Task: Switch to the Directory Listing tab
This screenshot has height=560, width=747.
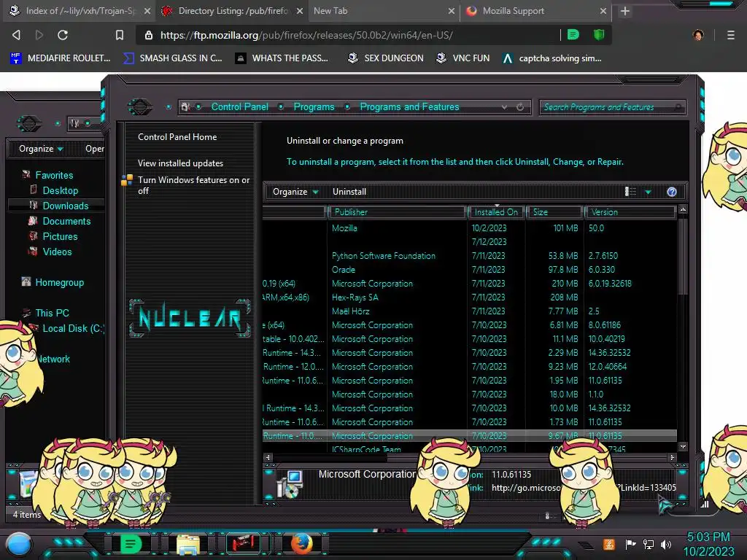Action: 232,11
